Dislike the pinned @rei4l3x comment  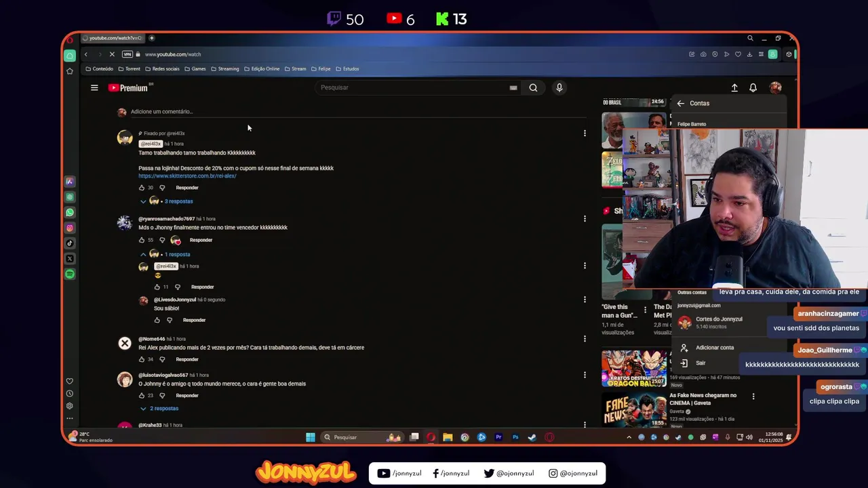[x=162, y=188]
